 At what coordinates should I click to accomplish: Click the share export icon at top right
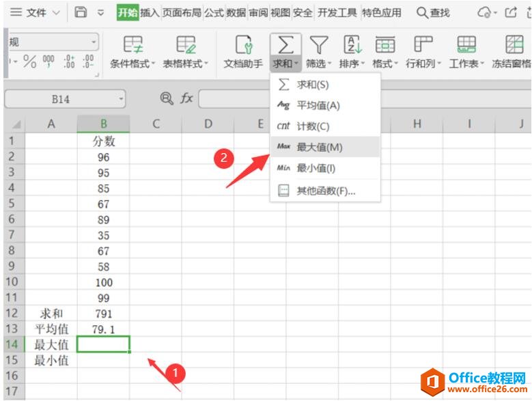point(511,12)
